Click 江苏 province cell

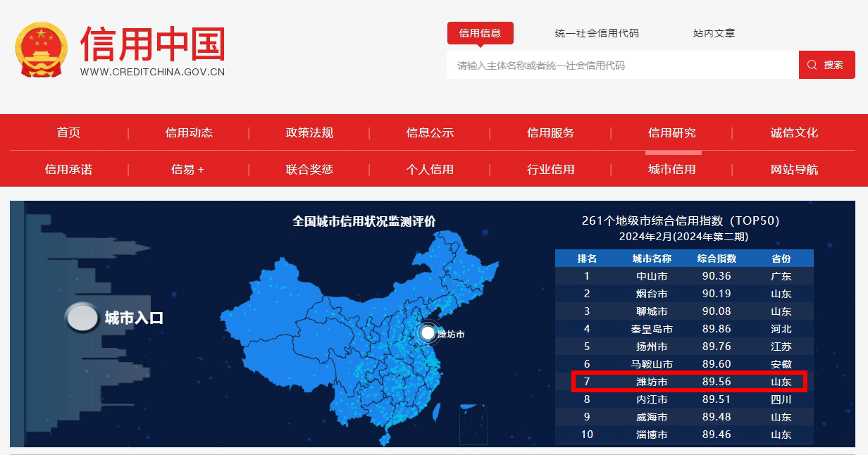[781, 347]
